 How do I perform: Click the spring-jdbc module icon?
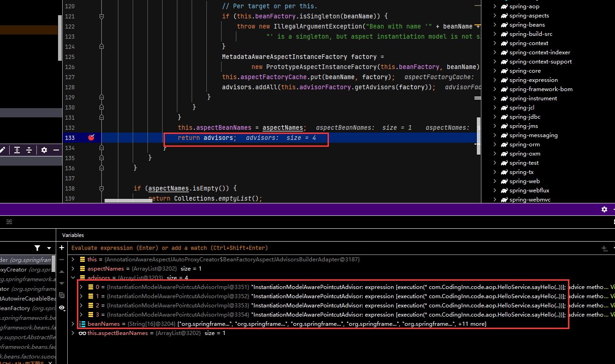(504, 117)
